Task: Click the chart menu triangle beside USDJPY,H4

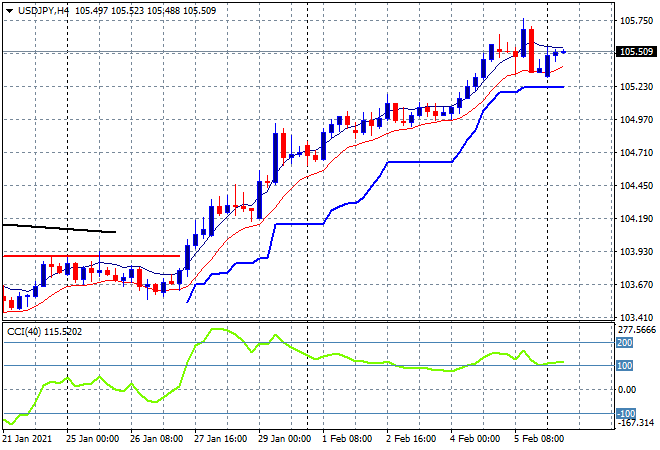Action: [9, 11]
